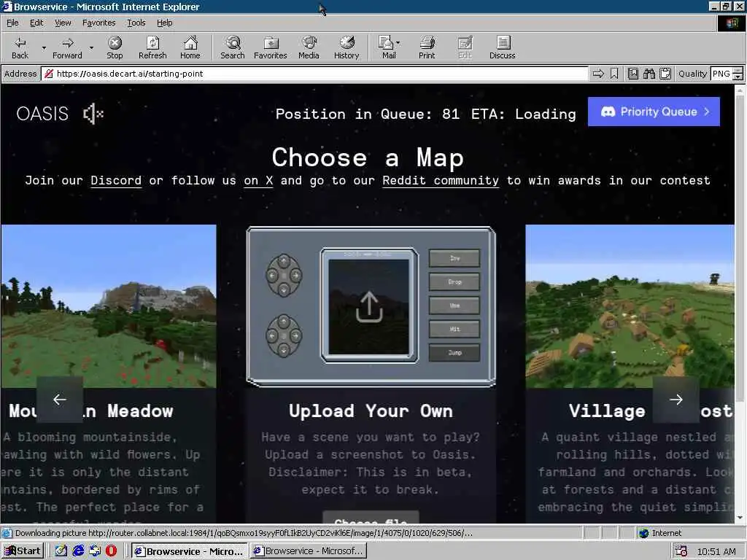Refresh the current page

coord(152,47)
